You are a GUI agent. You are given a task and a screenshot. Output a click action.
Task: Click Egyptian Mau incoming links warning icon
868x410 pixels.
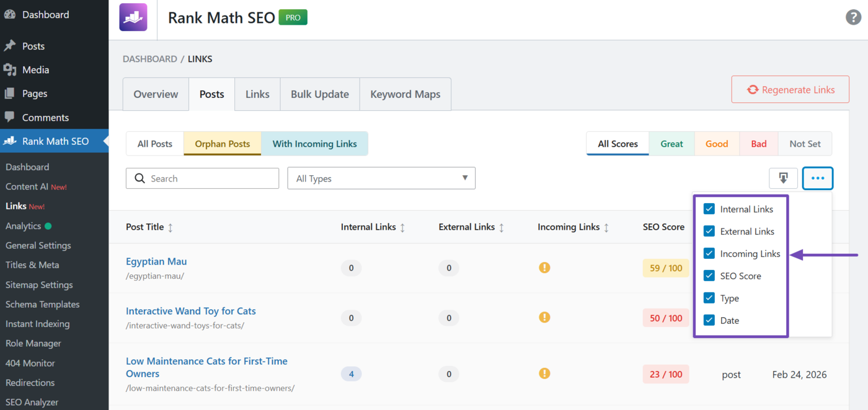click(x=544, y=268)
